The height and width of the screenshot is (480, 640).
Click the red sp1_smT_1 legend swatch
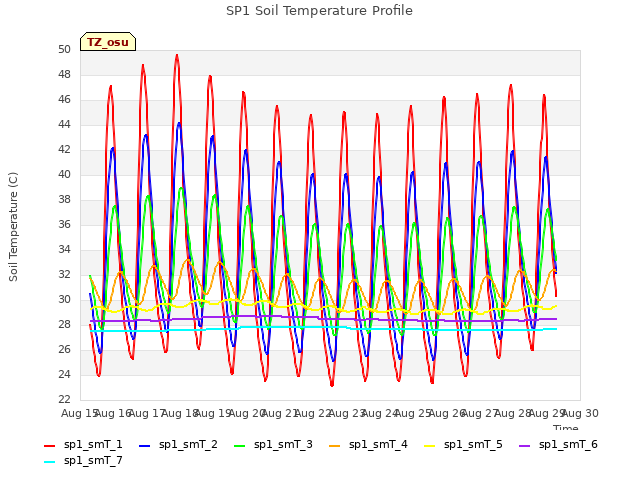coord(49,446)
